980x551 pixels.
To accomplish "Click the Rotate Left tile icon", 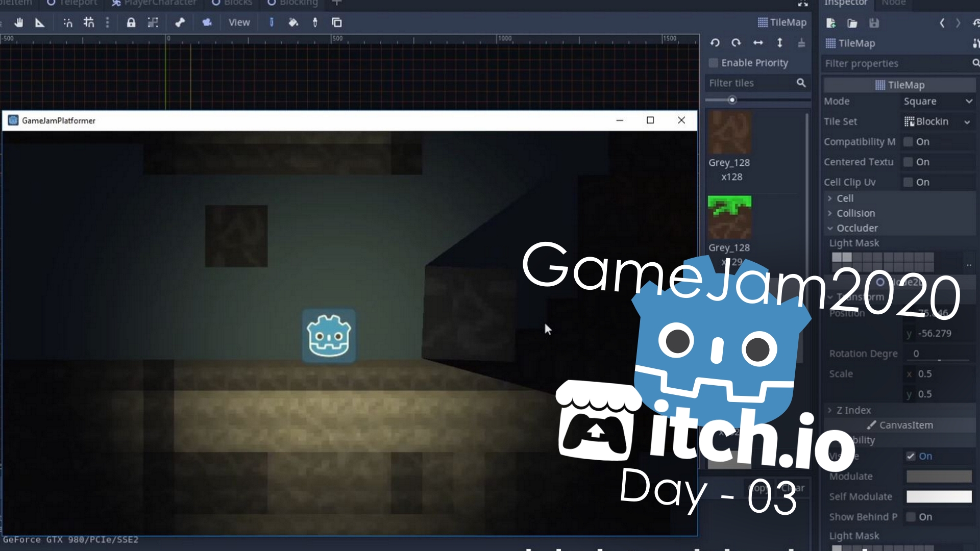I will coord(715,43).
